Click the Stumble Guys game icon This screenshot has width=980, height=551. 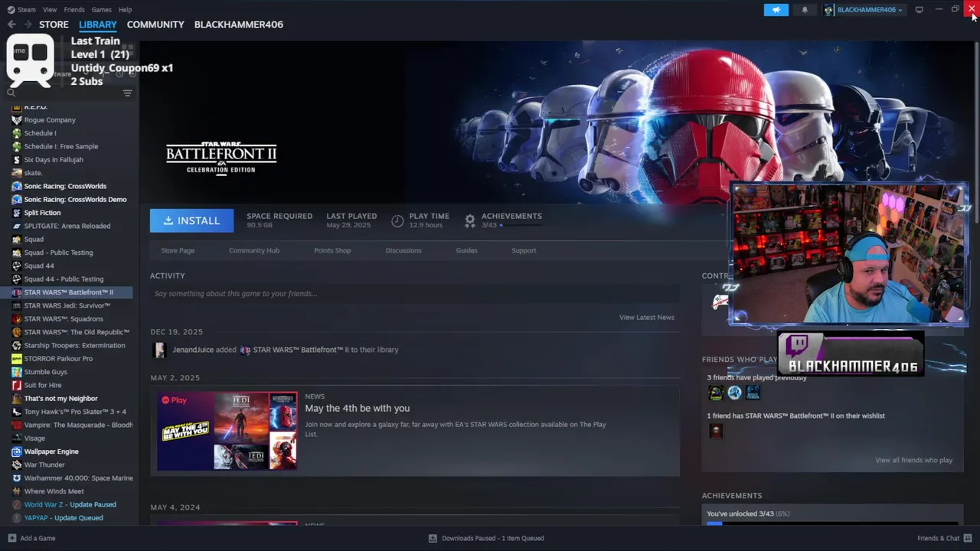pos(17,372)
